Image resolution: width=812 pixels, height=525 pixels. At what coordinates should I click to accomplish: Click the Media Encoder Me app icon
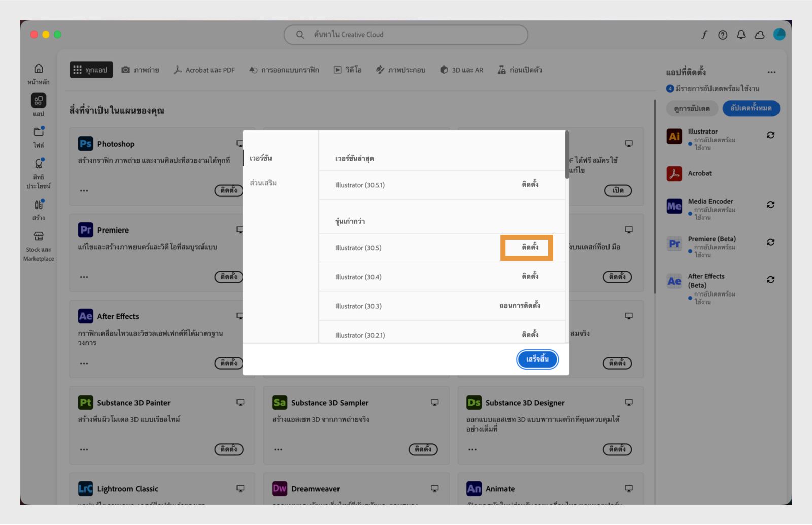click(x=674, y=206)
